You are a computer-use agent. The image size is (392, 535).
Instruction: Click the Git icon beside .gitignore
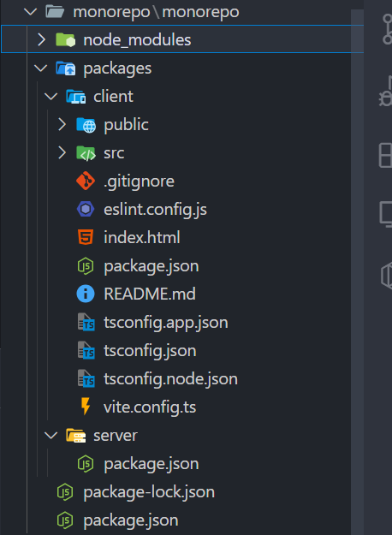tap(86, 181)
